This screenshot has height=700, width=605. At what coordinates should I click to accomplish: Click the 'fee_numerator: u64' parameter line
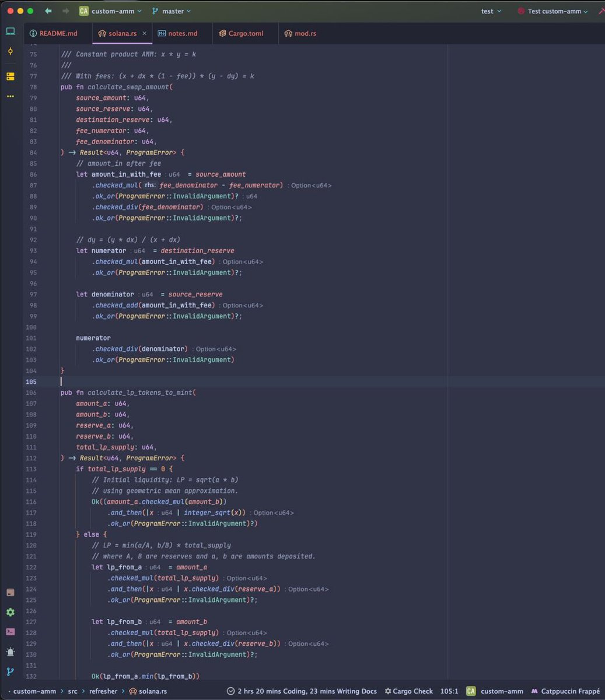[x=113, y=131]
